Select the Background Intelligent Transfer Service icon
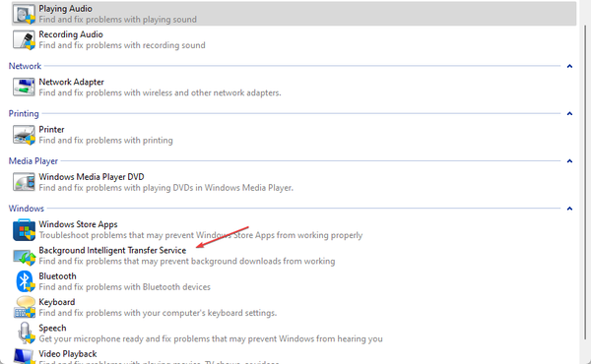 pyautogui.click(x=24, y=257)
